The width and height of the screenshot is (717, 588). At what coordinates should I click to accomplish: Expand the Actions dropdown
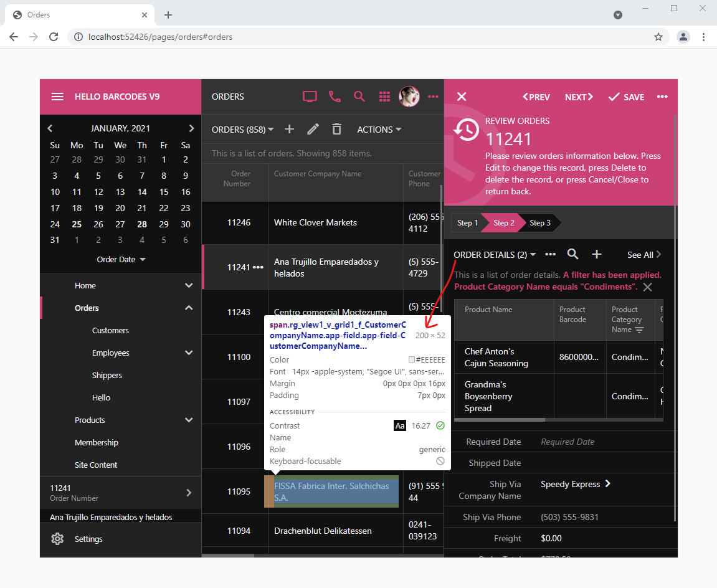point(379,129)
